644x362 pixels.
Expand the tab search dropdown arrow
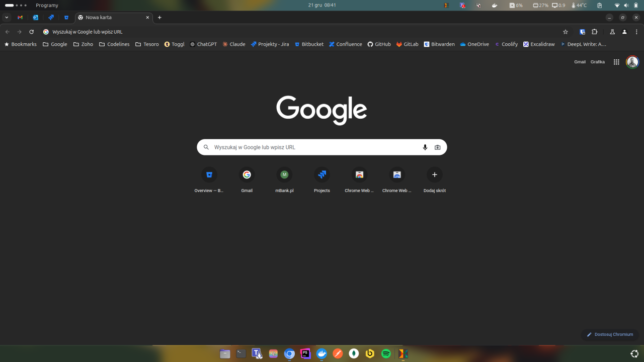coord(7,18)
